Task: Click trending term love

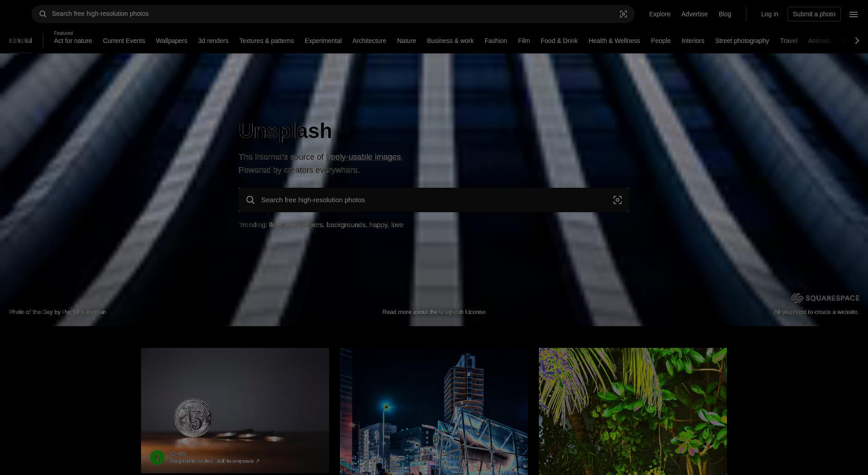Action: click(x=397, y=225)
